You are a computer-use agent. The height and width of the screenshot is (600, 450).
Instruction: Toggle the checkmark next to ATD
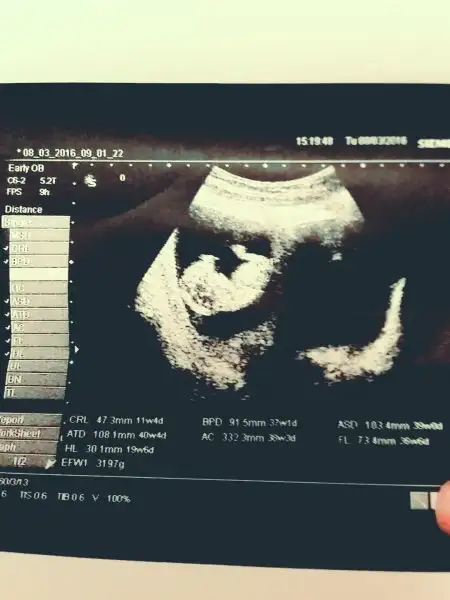coord(7,315)
